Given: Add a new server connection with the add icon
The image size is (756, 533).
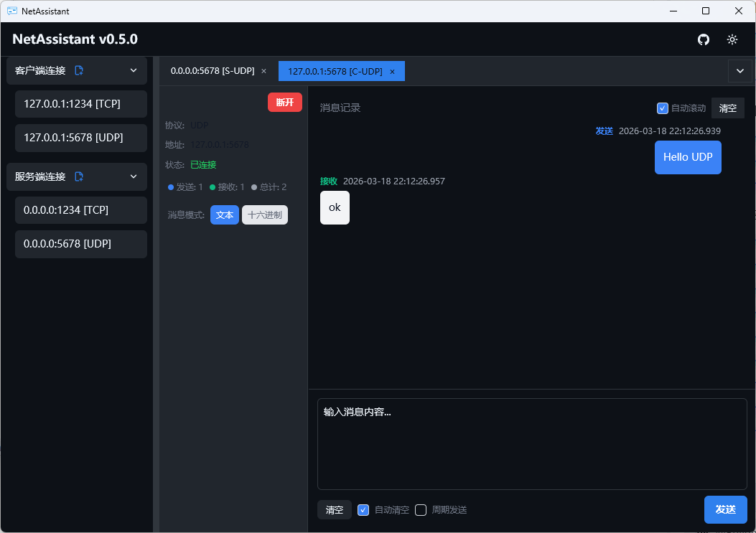Looking at the screenshot, I should pyautogui.click(x=78, y=176).
